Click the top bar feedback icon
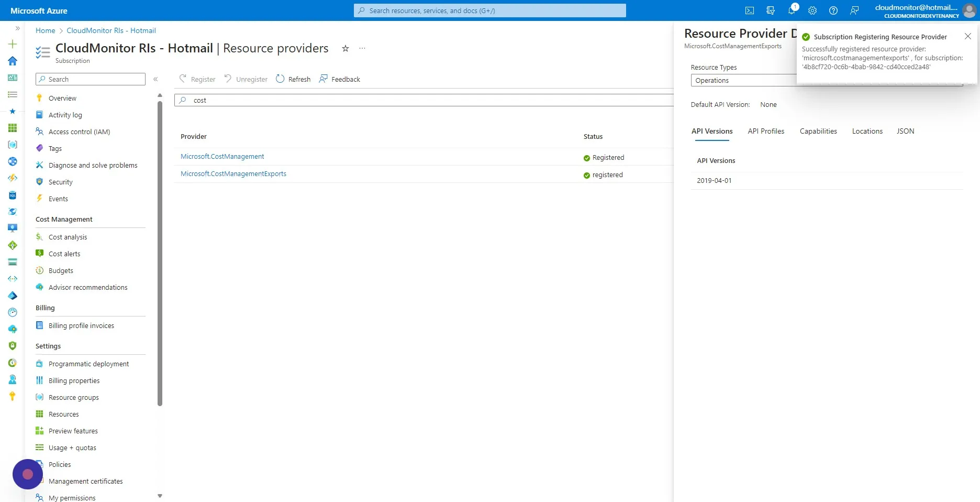The image size is (980, 502). pos(854,10)
